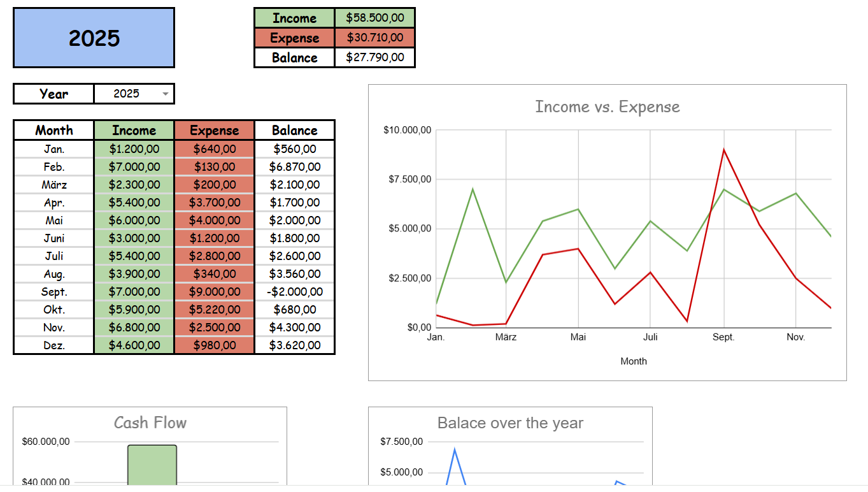Viewport: 868px width, 492px height.
Task: Click the blue line in Balance chart
Action: pyautogui.click(x=455, y=451)
